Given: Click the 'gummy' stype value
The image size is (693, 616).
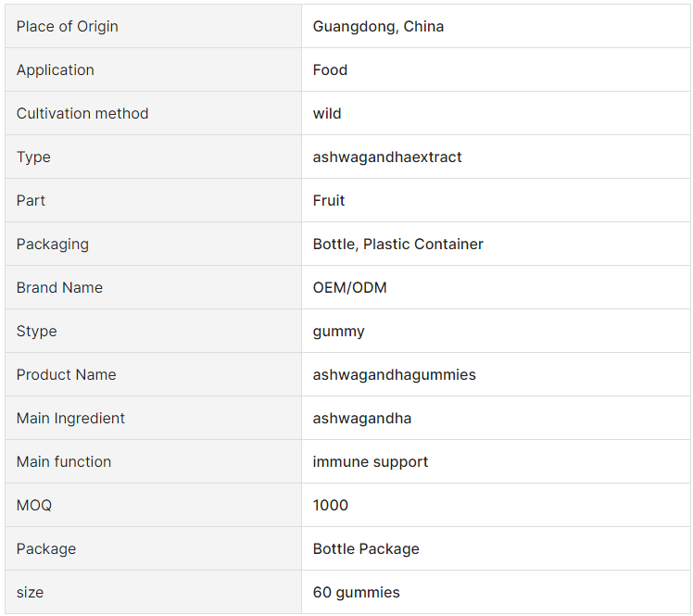Looking at the screenshot, I should click(338, 332).
